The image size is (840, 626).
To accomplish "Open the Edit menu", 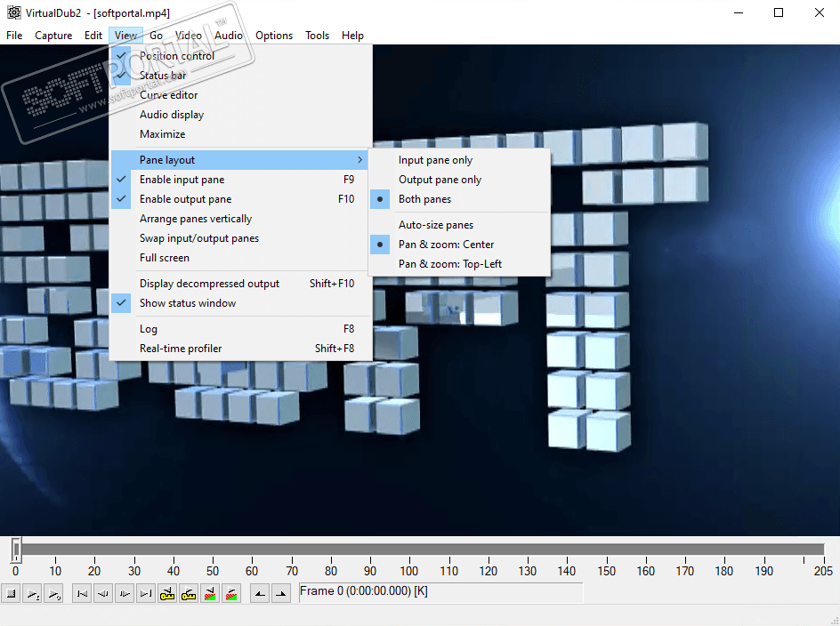I will (93, 36).
